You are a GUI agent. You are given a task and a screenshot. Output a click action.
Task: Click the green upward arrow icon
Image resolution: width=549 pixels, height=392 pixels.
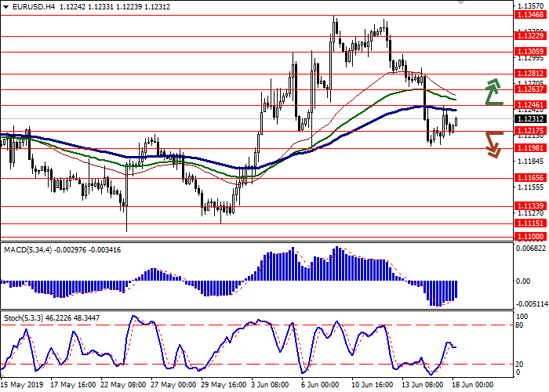493,92
